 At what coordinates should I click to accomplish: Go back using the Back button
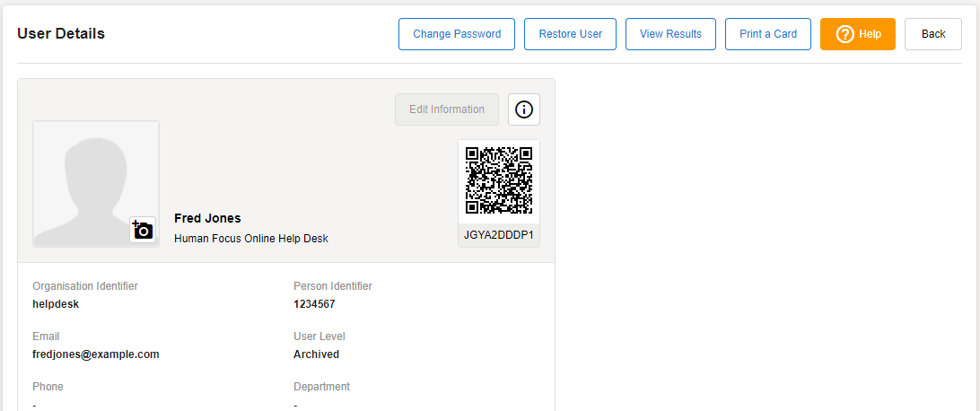click(933, 34)
